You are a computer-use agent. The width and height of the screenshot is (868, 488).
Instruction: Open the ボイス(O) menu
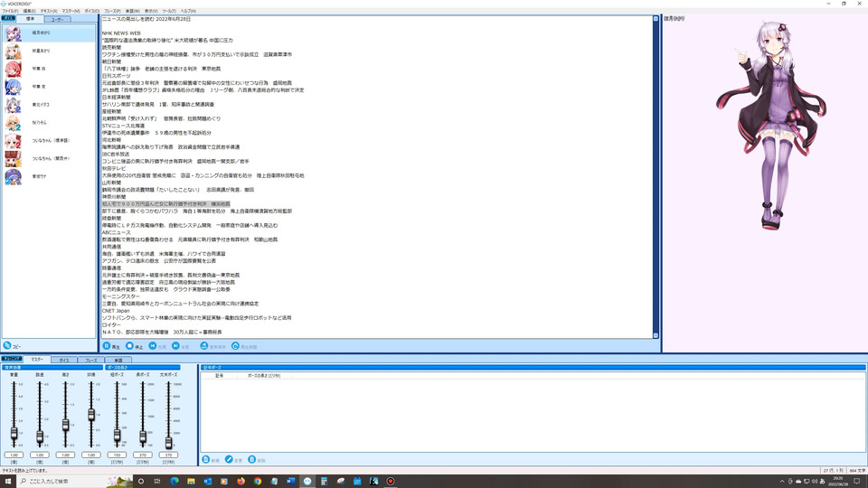click(x=92, y=11)
